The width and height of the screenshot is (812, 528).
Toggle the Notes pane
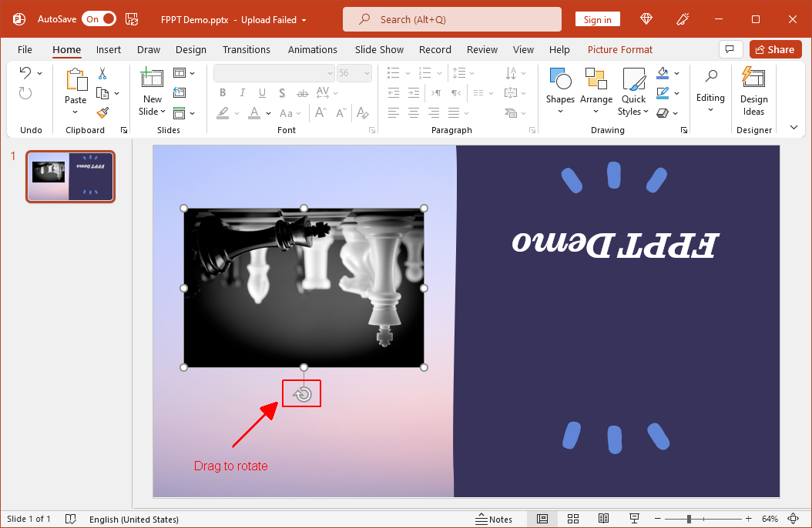[494, 519]
